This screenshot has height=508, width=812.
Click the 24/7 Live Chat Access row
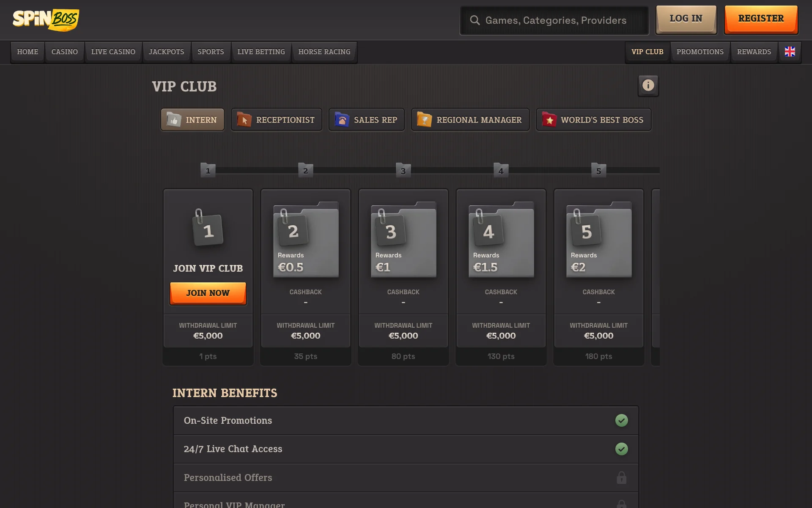406,449
